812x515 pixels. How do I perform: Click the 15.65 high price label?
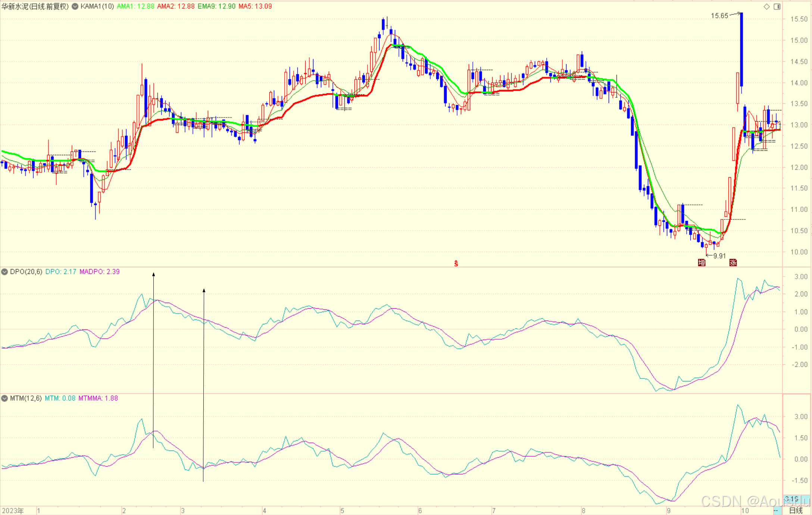(x=719, y=16)
